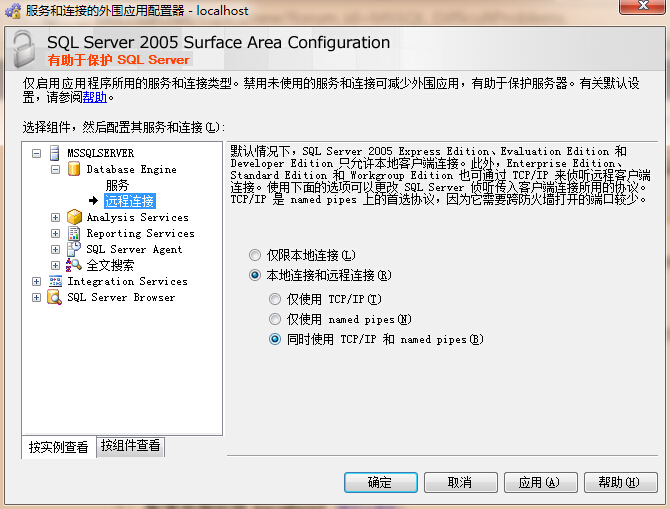This screenshot has height=509, width=670.
Task: Expand the SQL Server Agent node
Action: pos(56,250)
